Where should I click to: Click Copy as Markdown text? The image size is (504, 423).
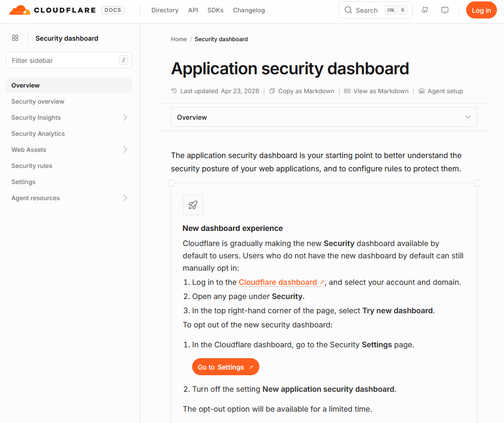pos(306,91)
